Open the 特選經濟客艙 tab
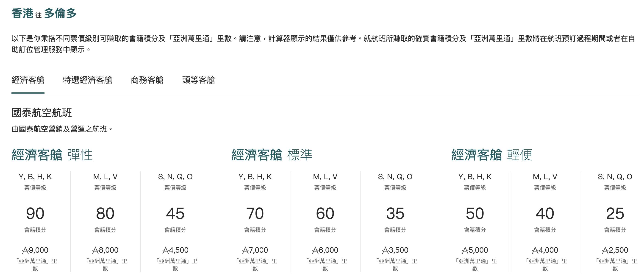This screenshot has width=644, height=274. pyautogui.click(x=88, y=80)
